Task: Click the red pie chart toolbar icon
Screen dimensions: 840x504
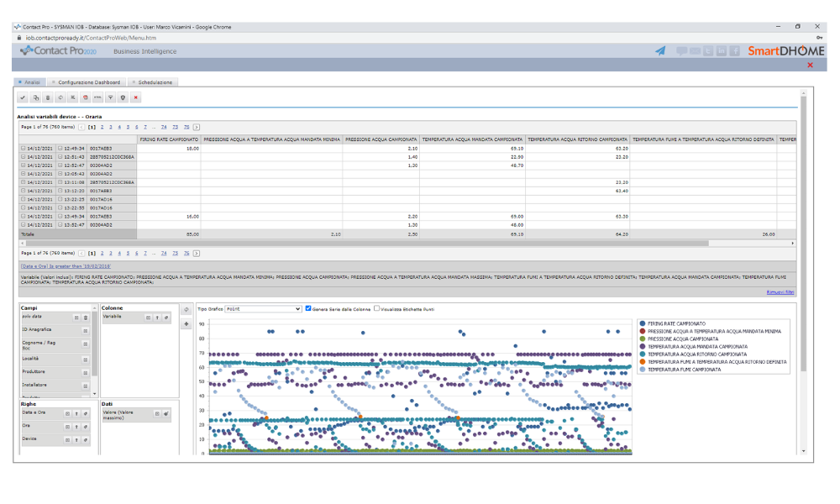Action: pyautogui.click(x=85, y=97)
